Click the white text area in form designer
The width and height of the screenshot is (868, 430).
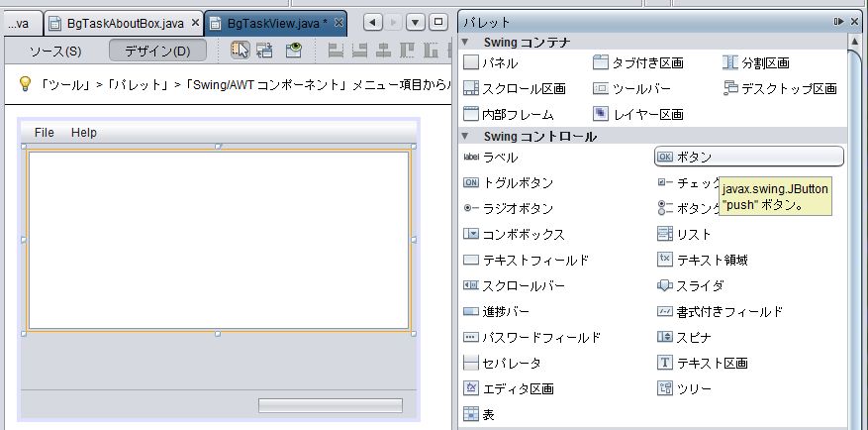(x=218, y=239)
